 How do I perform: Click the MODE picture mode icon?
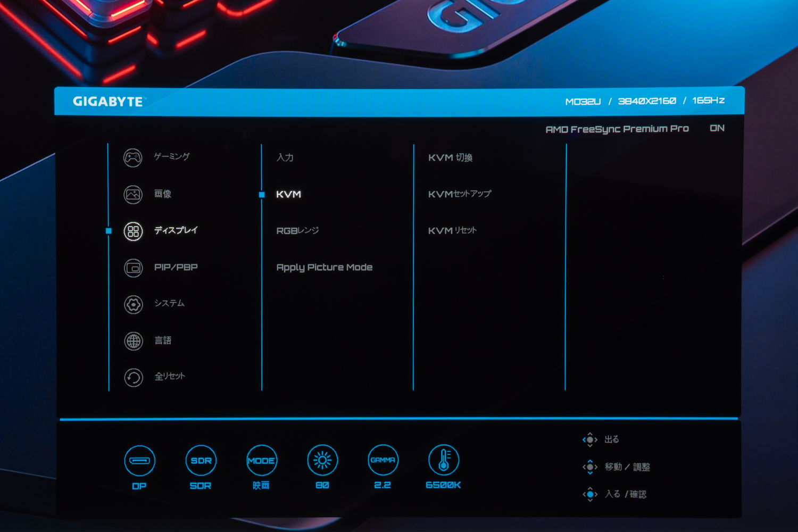(x=261, y=460)
